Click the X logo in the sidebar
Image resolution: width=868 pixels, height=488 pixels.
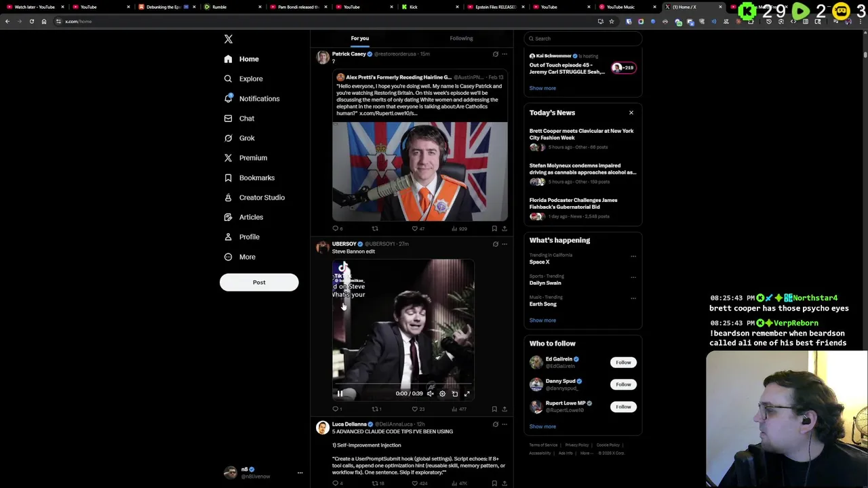pyautogui.click(x=229, y=39)
